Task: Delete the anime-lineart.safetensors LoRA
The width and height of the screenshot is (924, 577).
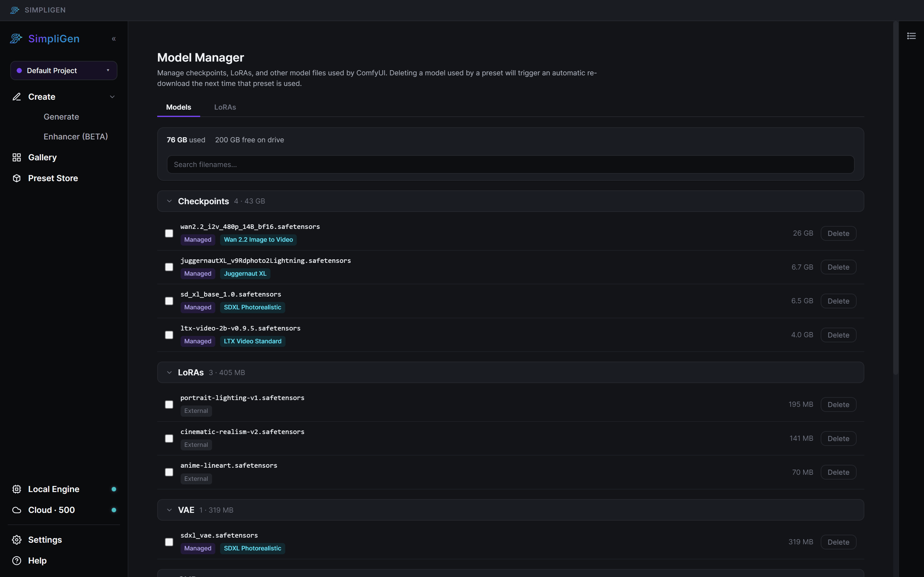Action: point(838,472)
